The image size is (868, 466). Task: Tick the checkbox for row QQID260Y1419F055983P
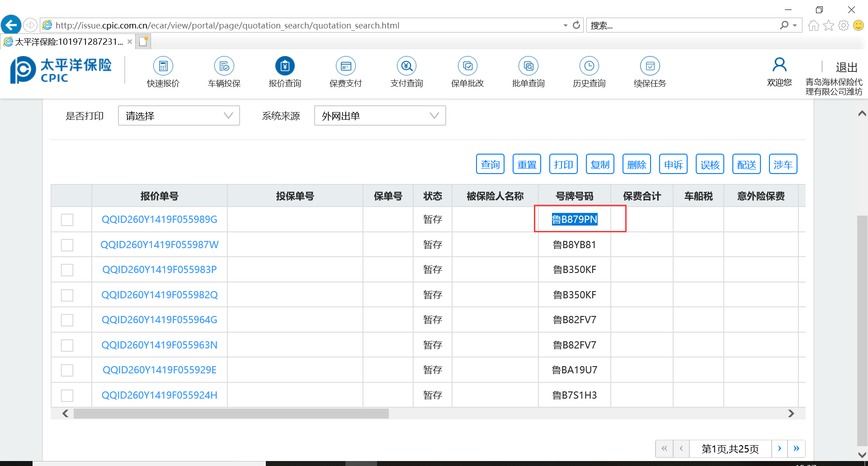tap(67, 270)
